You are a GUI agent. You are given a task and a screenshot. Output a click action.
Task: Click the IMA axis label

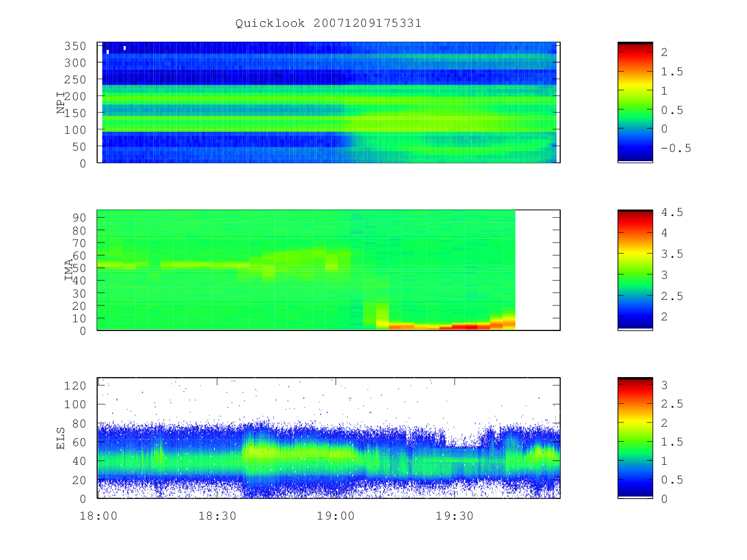[68, 270]
